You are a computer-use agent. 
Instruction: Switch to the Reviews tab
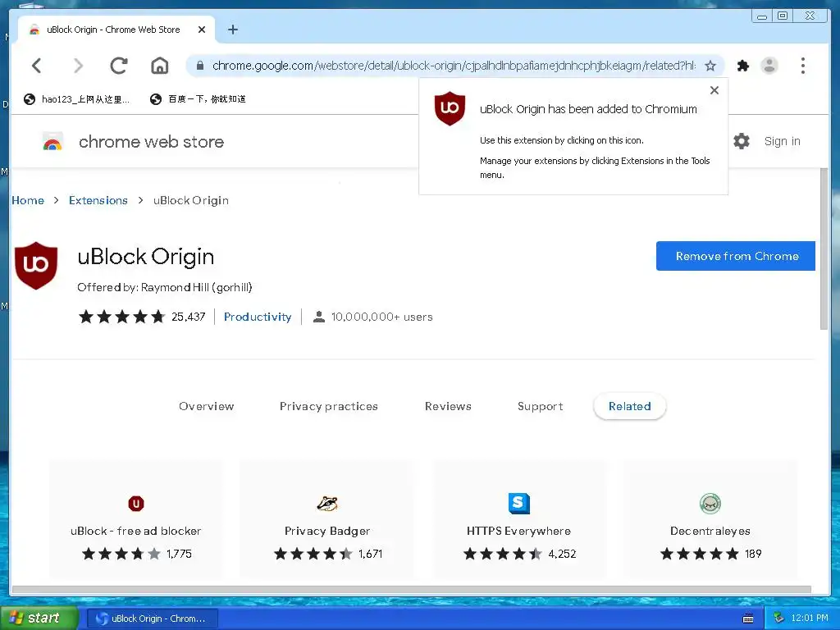(448, 406)
